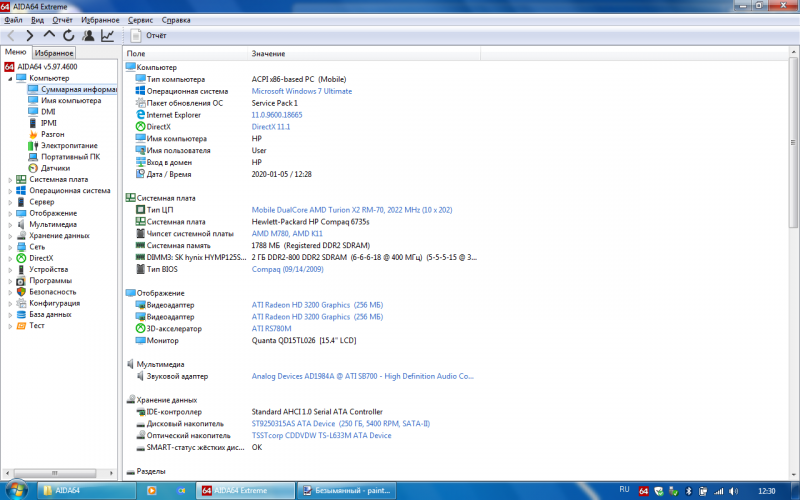Click the RU language indicator

point(624,490)
